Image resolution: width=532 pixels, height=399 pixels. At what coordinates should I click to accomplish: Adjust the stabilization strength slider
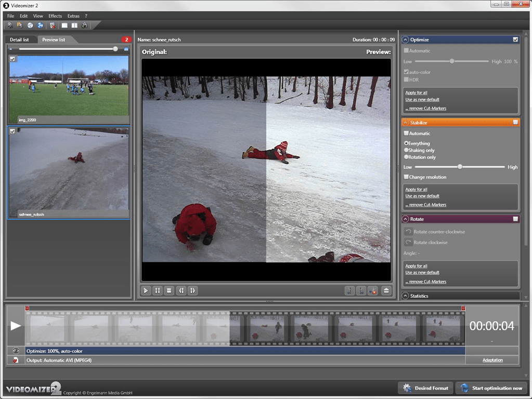[x=460, y=167]
